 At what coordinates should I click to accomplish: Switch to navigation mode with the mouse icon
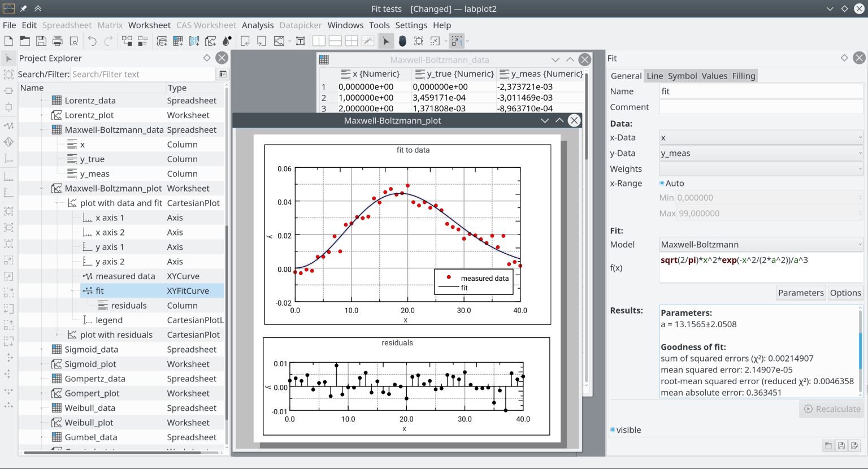(x=402, y=41)
